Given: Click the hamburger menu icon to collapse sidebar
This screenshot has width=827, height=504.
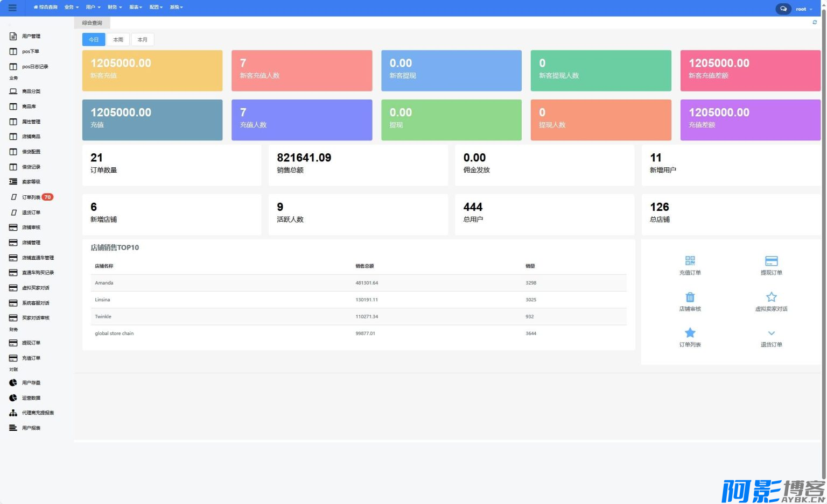Looking at the screenshot, I should coord(12,8).
